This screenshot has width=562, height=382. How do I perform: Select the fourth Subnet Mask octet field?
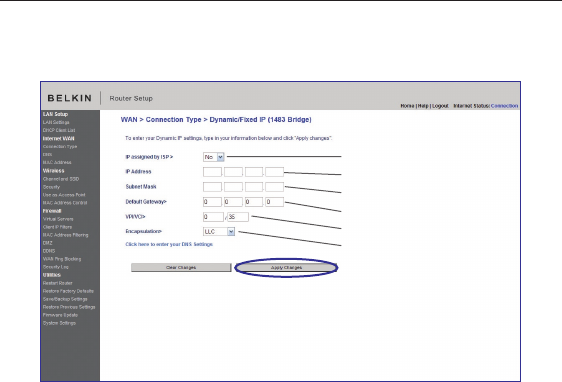click(x=275, y=187)
